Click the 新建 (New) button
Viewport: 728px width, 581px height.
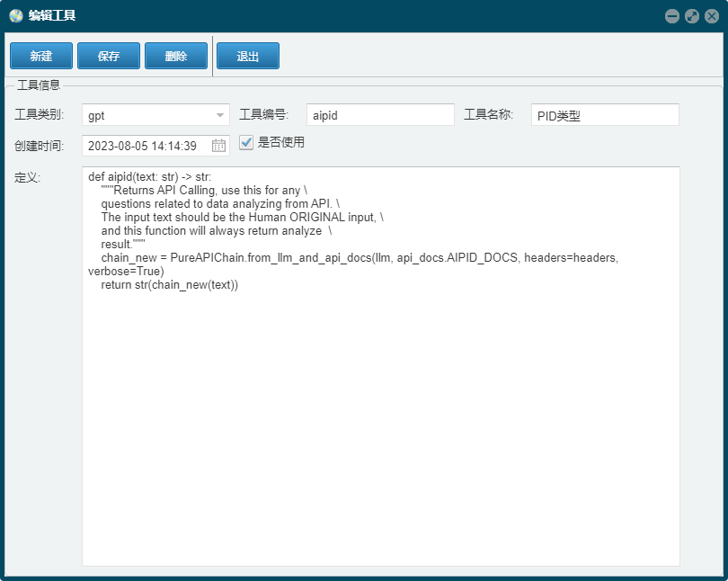click(41, 56)
